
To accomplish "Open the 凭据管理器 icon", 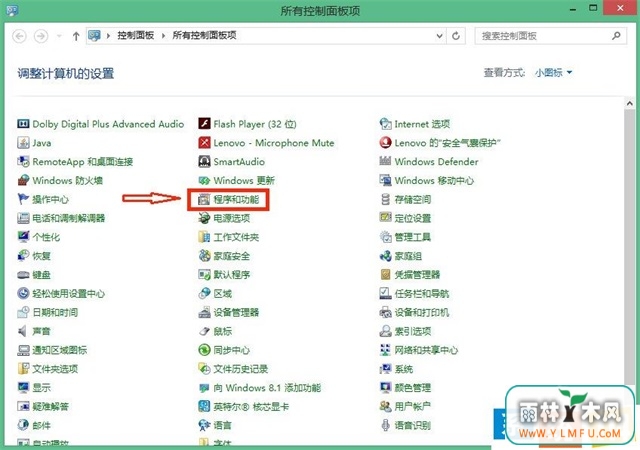I will pos(385,274).
